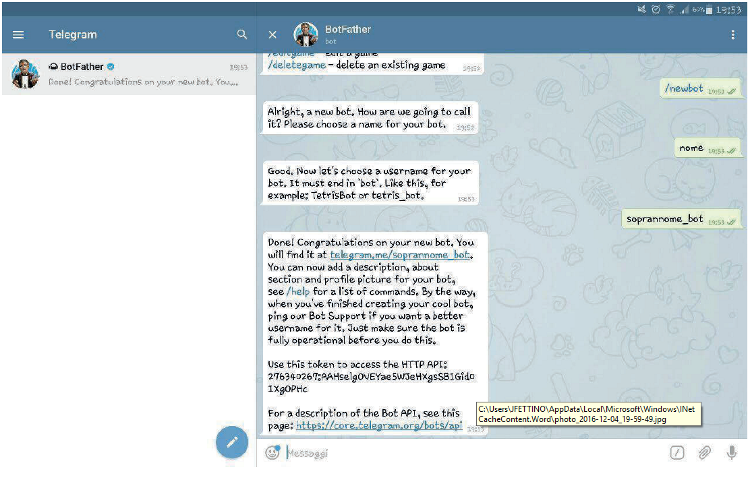Screen dimensions: 750x484
Task: Tap the sent soprannome_bot message bubble
Action: click(x=681, y=218)
